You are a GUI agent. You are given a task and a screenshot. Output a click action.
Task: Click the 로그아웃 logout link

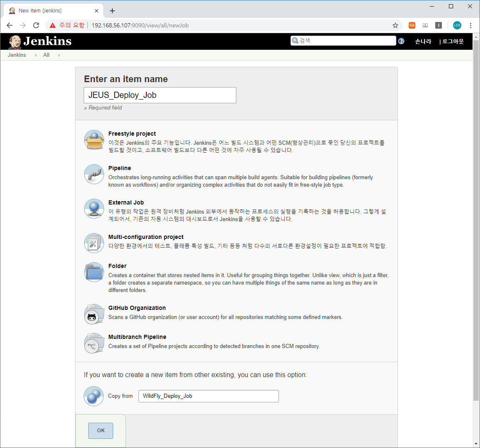click(453, 41)
